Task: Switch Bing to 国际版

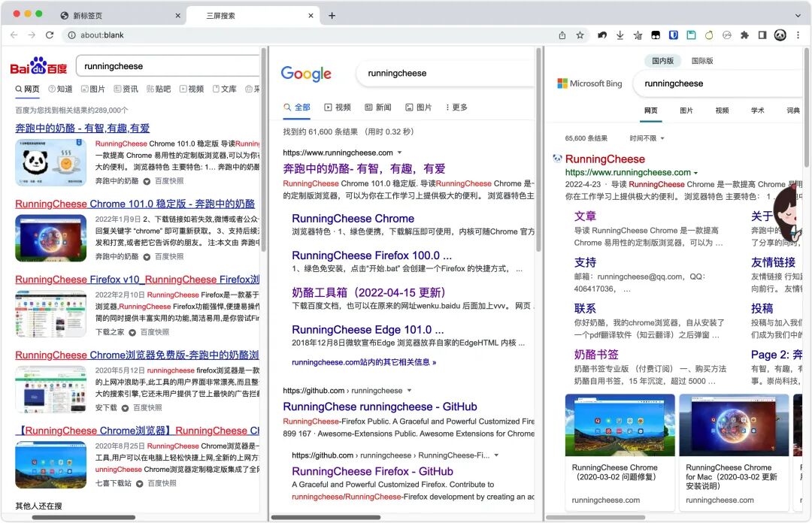Action: [x=702, y=61]
